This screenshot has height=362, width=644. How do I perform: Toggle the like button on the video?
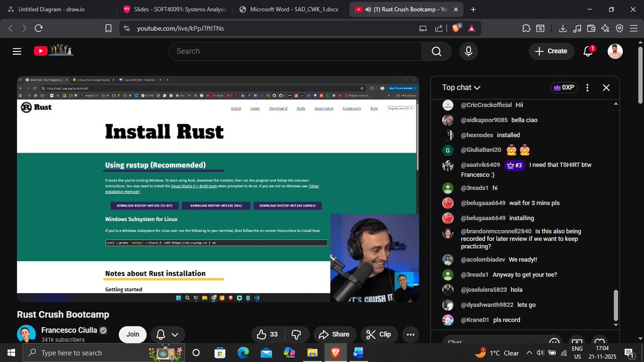pyautogui.click(x=264, y=334)
